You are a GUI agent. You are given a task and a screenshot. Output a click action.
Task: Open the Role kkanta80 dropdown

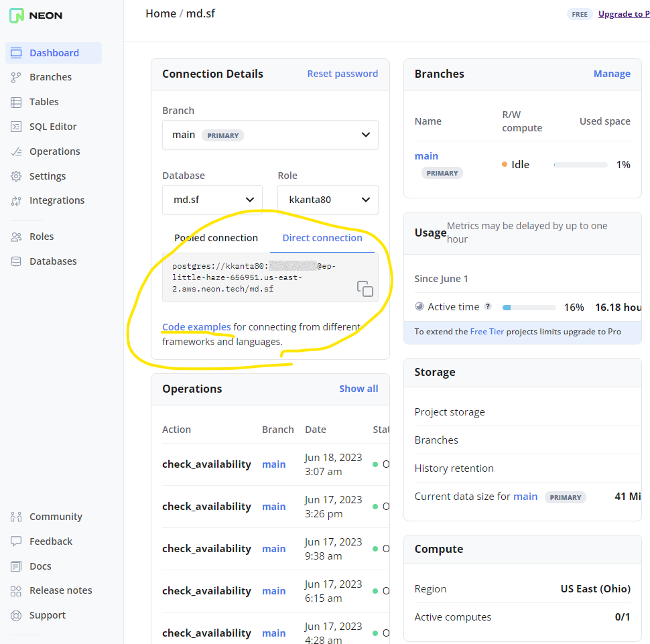(x=328, y=200)
